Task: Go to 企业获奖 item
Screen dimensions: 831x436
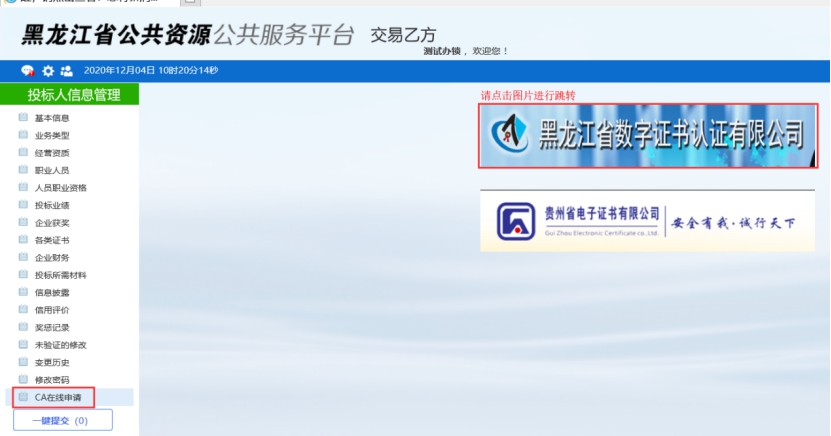Action: [x=52, y=223]
